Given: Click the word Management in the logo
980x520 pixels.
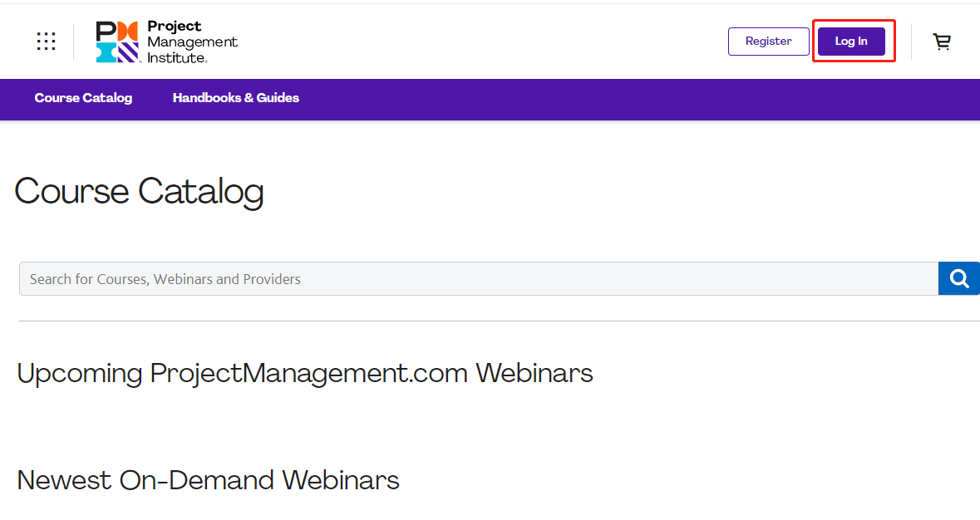Looking at the screenshot, I should 192,42.
